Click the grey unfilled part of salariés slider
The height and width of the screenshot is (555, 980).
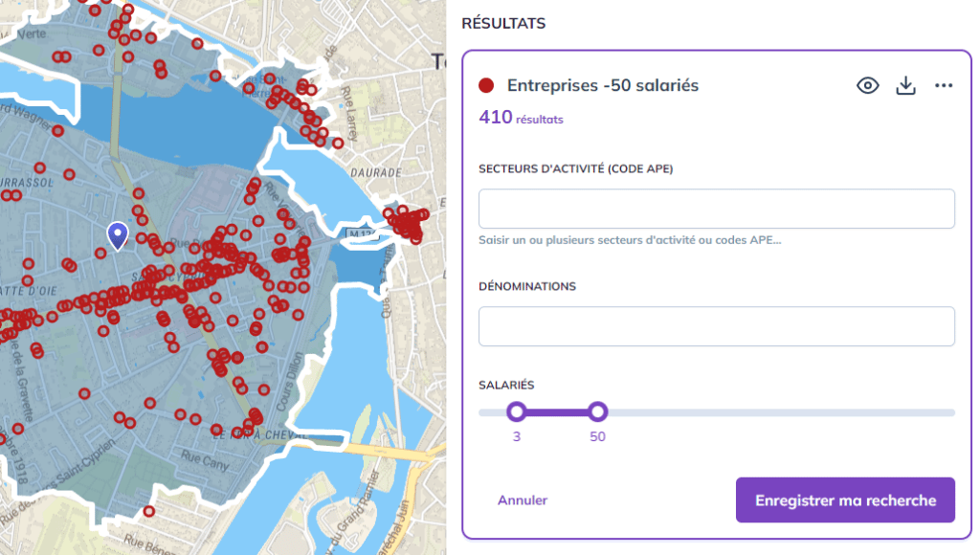click(775, 412)
